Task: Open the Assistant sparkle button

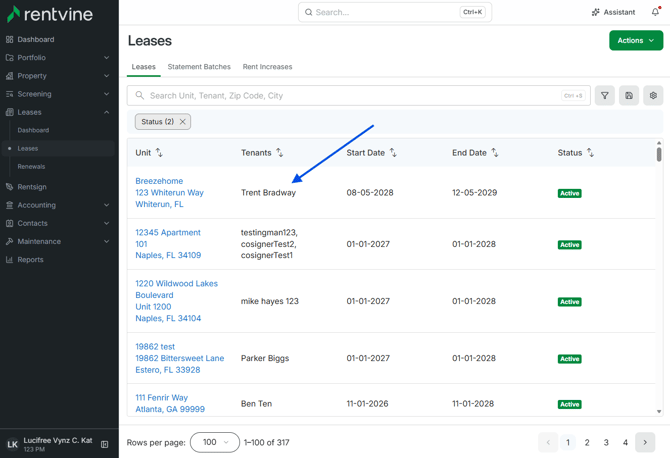Action: point(613,12)
